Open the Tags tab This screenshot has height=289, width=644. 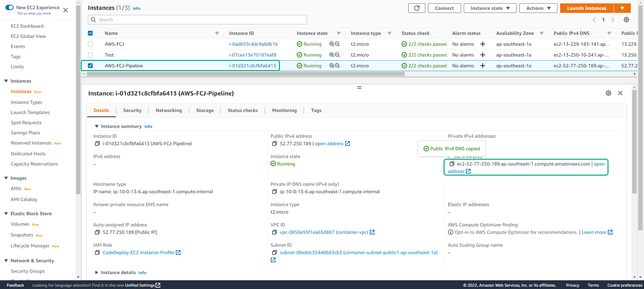(316, 110)
